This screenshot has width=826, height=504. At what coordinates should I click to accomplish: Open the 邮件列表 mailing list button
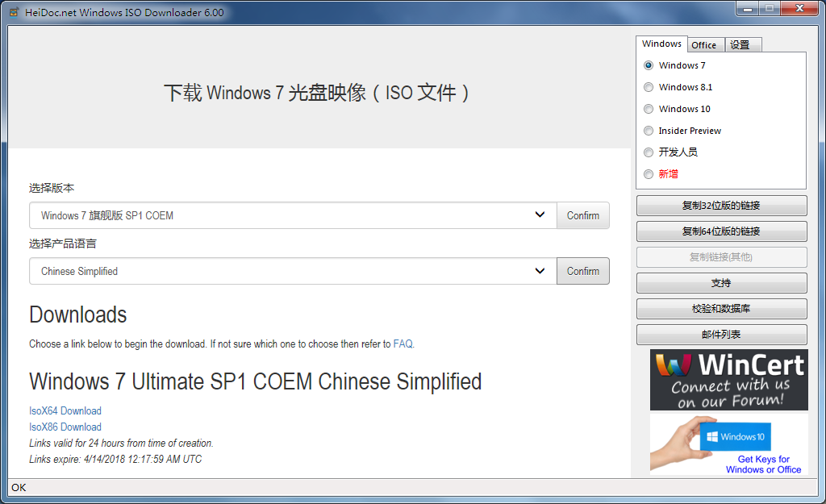coord(722,335)
